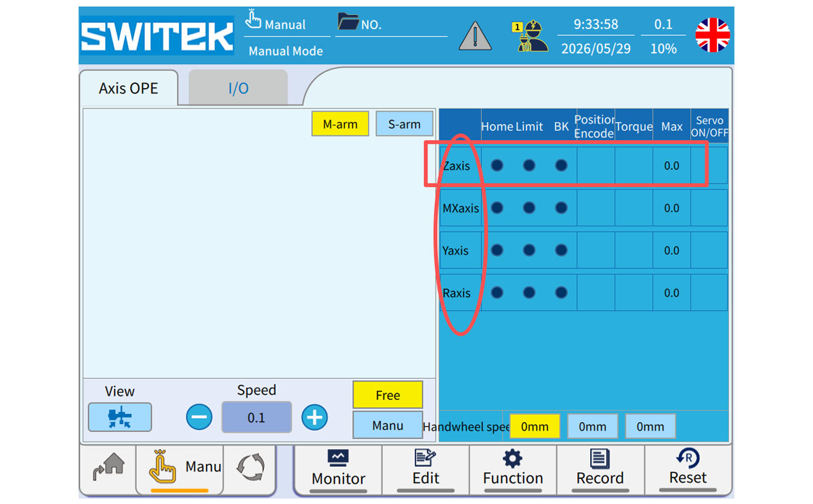Click the Reset button

pos(688,469)
